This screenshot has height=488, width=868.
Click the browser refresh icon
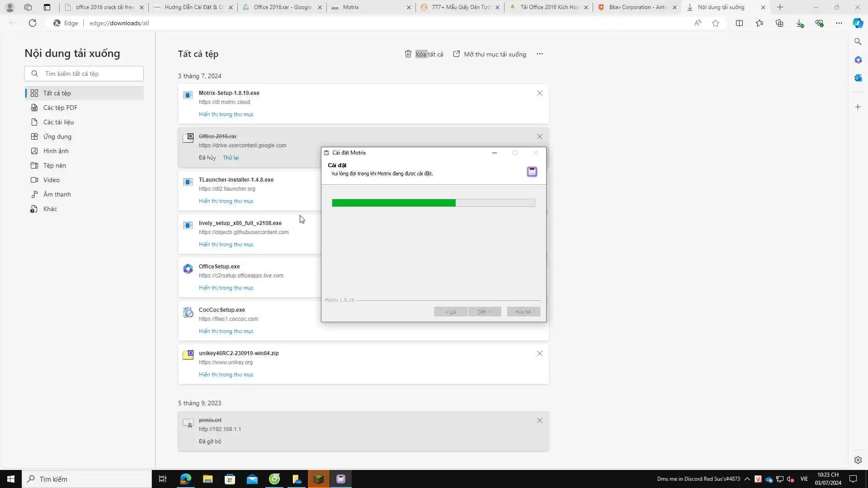click(33, 23)
